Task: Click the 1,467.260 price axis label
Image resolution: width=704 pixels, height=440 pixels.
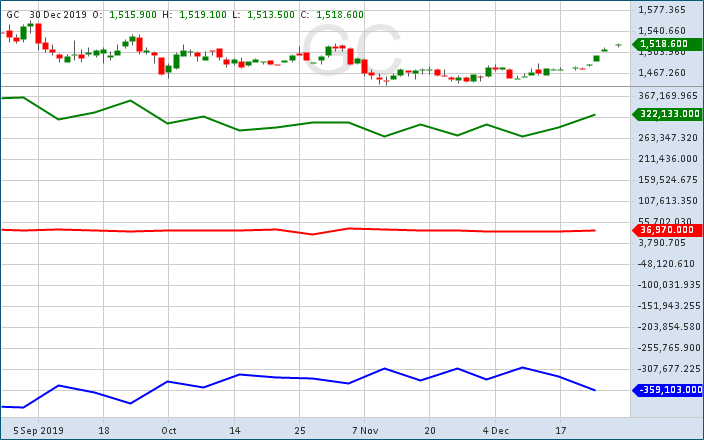Action: point(663,73)
